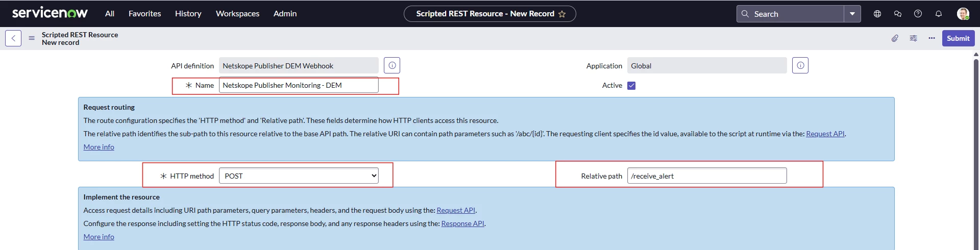Click the attachments paperclip icon

coord(895,38)
